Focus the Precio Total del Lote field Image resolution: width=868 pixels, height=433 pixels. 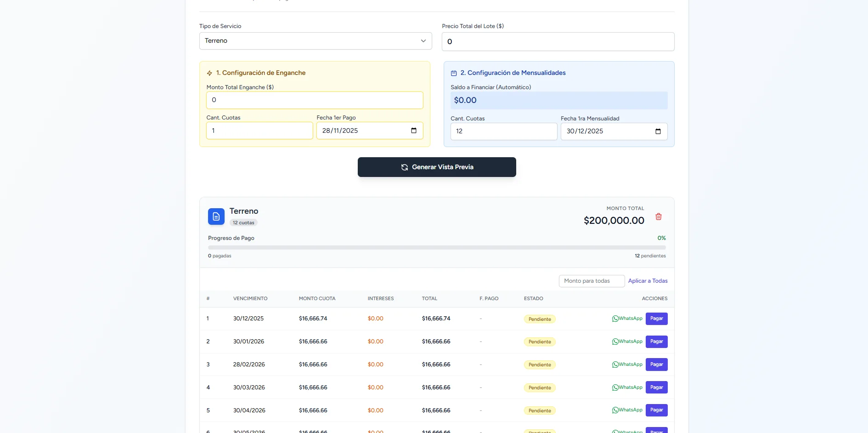(558, 41)
